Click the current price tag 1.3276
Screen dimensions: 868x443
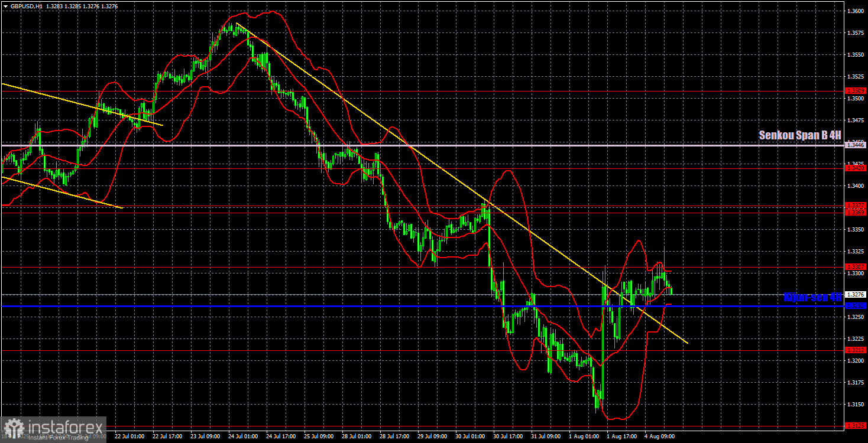click(855, 294)
